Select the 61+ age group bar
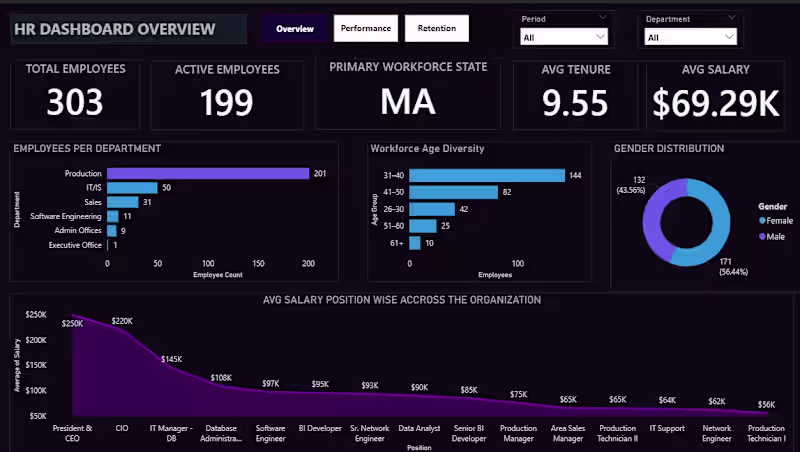The image size is (800, 452). coord(415,243)
